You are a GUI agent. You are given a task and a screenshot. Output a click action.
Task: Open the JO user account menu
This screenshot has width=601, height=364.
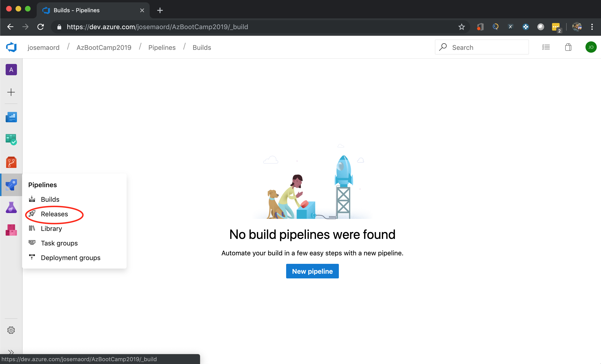pyautogui.click(x=591, y=47)
